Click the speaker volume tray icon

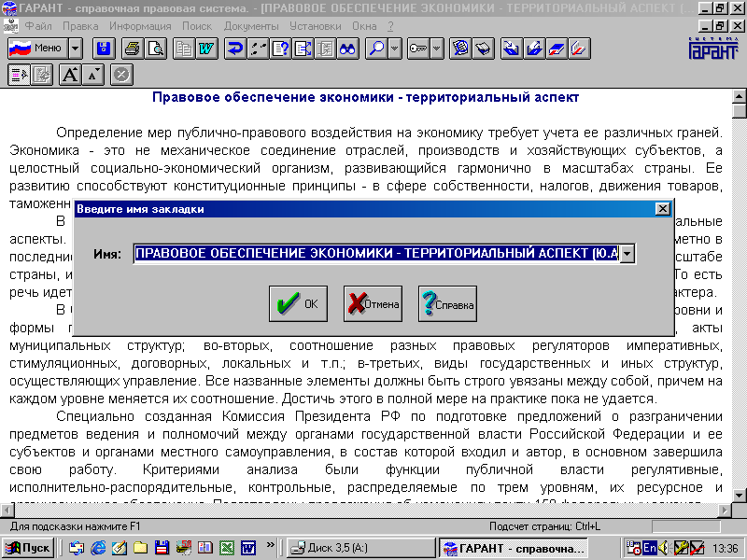point(664,548)
